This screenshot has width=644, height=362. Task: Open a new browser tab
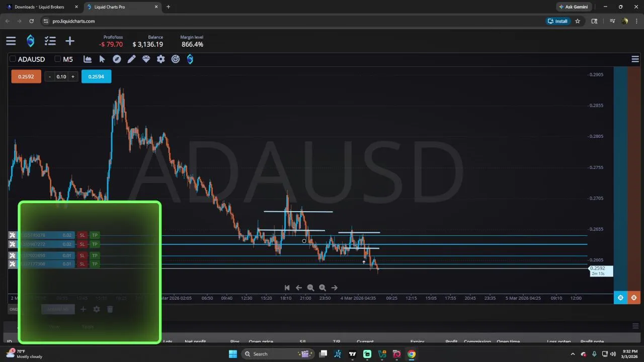(168, 7)
